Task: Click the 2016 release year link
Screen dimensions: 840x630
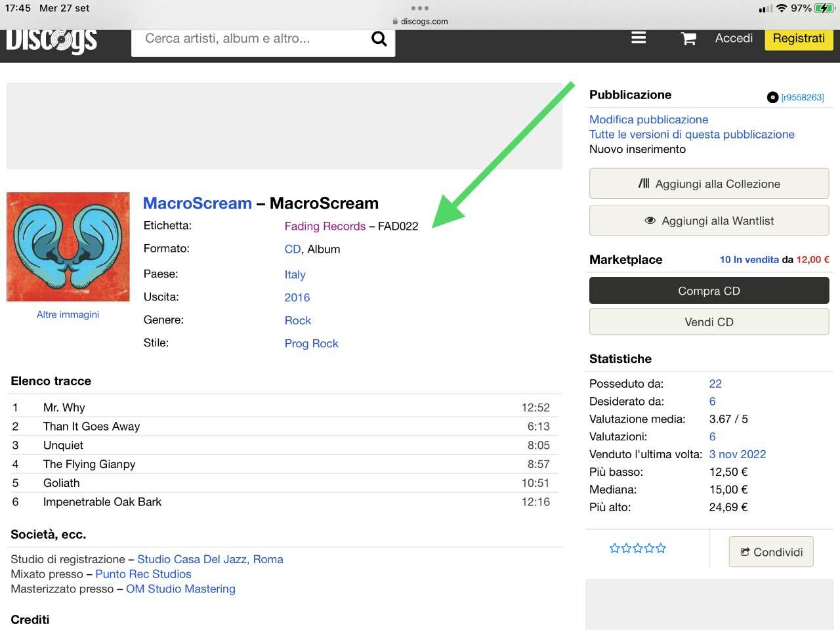Action: (x=297, y=297)
